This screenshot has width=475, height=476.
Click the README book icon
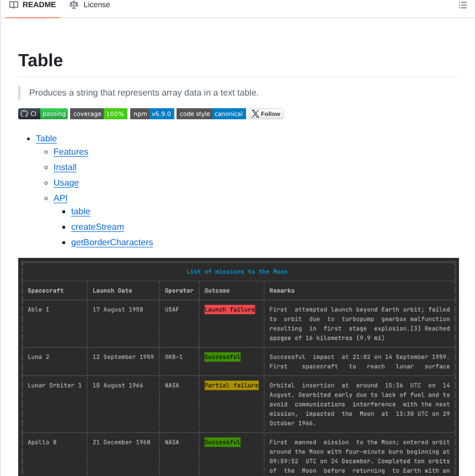pyautogui.click(x=13, y=4)
